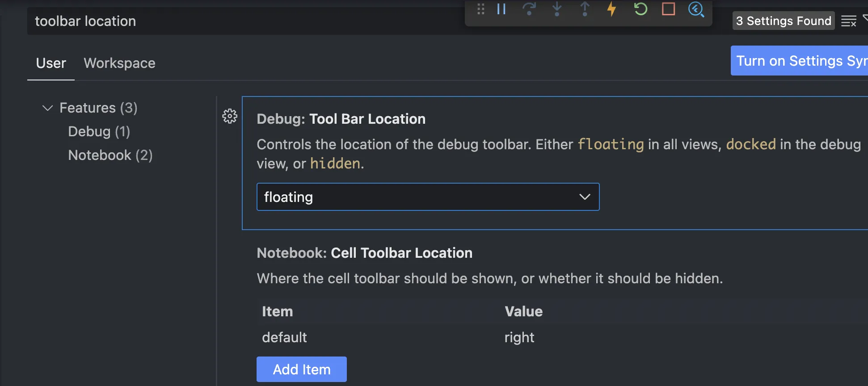Restart debugging with green circular arrow
868x386 pixels.
pyautogui.click(x=640, y=9)
